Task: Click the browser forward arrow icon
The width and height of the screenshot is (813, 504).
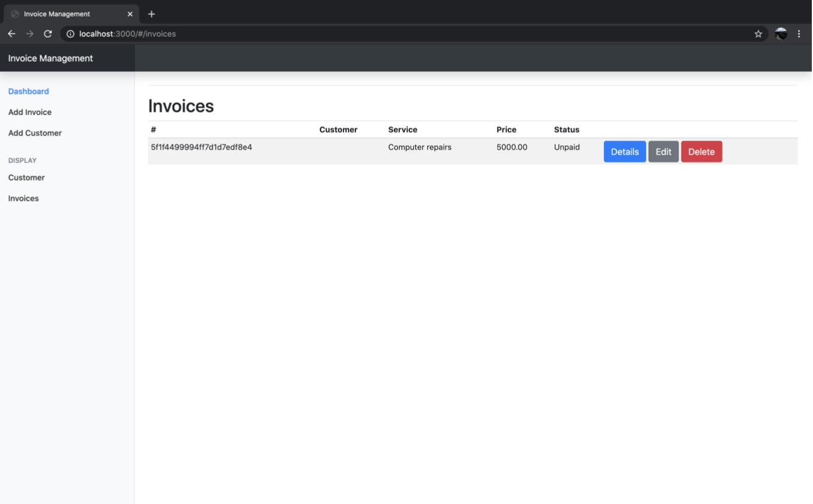Action: pos(29,34)
